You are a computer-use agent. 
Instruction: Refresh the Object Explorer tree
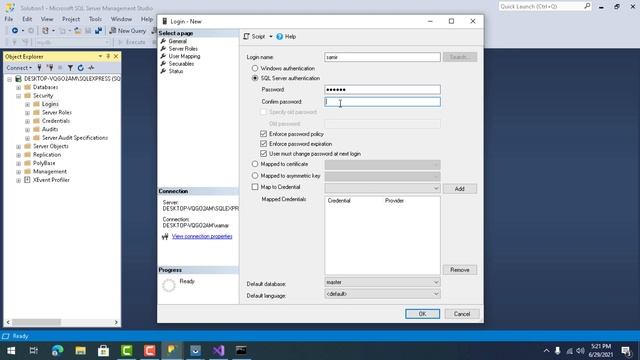coord(80,68)
